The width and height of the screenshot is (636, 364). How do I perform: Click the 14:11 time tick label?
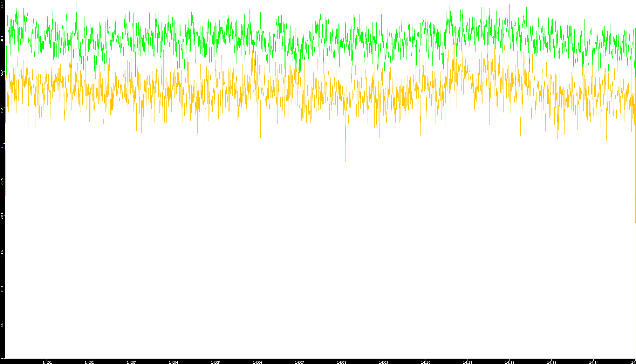click(467, 362)
